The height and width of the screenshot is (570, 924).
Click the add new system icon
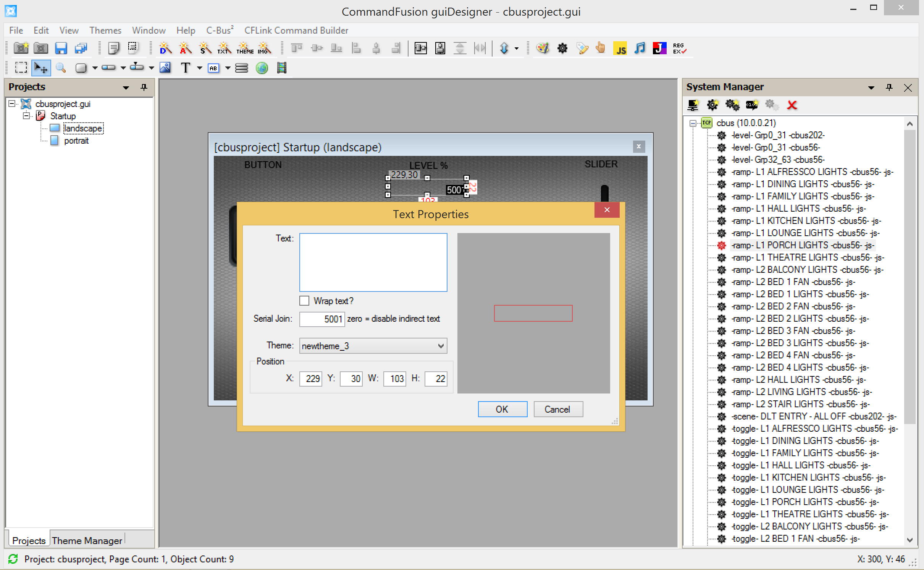tap(693, 105)
